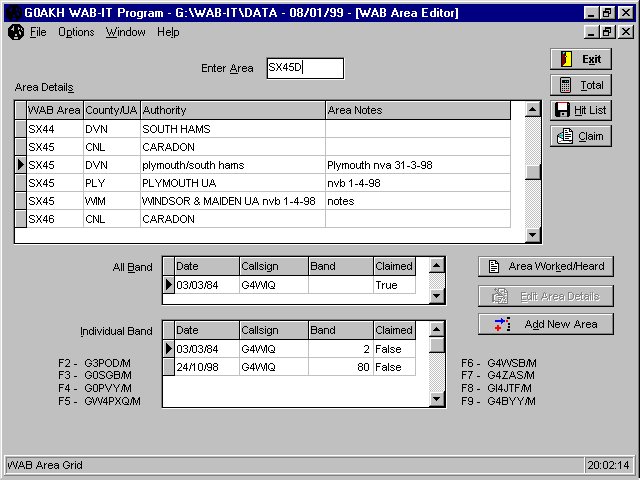Restore the inner WAB Area Editor window
640x480 pixels.
[x=607, y=31]
